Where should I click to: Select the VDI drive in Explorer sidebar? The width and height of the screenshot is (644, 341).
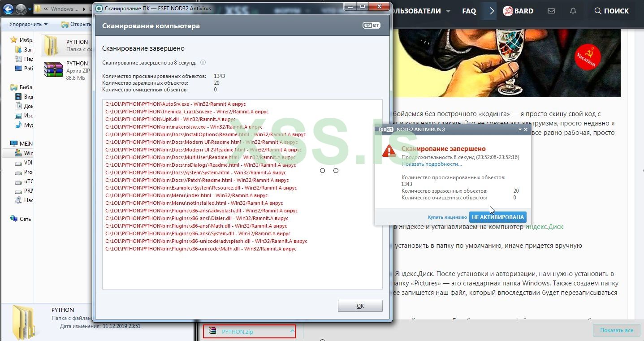pos(18,163)
